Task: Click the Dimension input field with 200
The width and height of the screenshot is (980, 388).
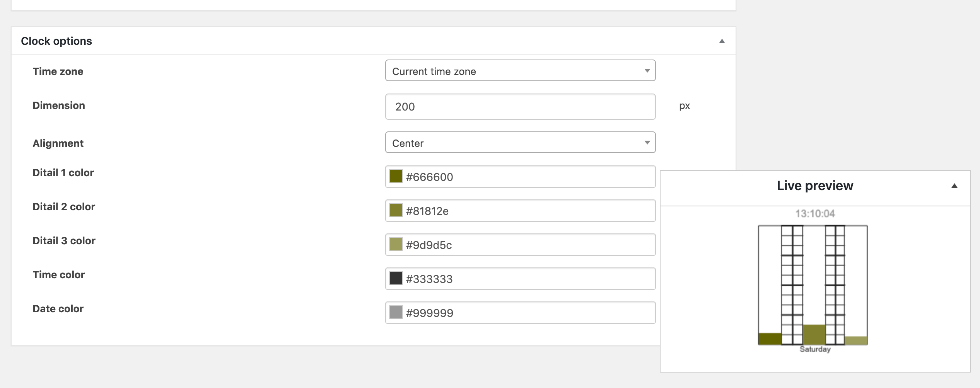Action: (520, 107)
